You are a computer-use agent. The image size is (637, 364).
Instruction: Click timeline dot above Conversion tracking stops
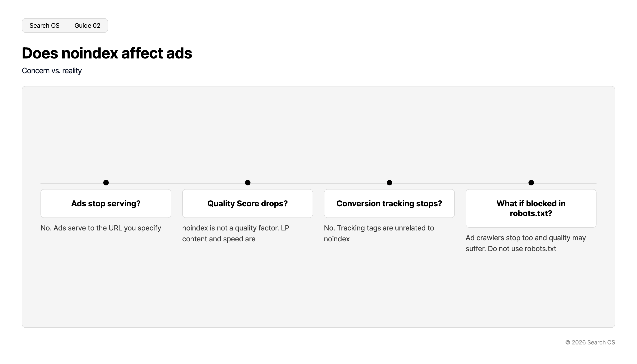coord(389,183)
